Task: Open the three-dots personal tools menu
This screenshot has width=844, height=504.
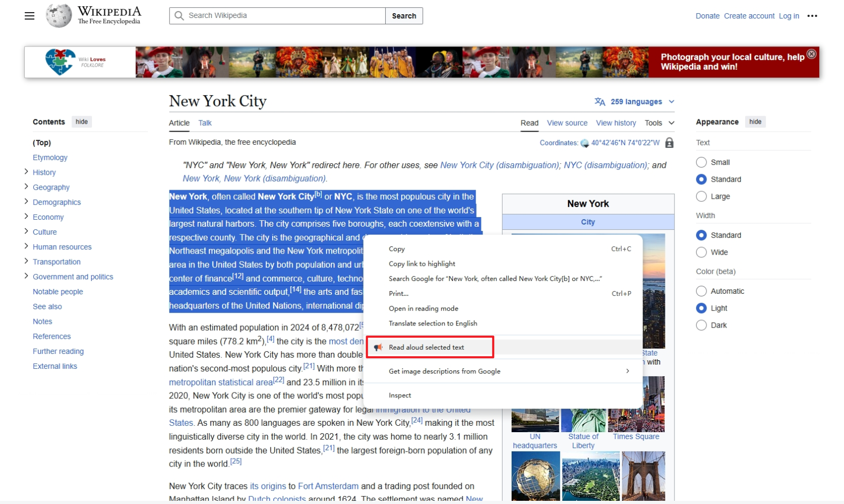Action: (x=812, y=16)
